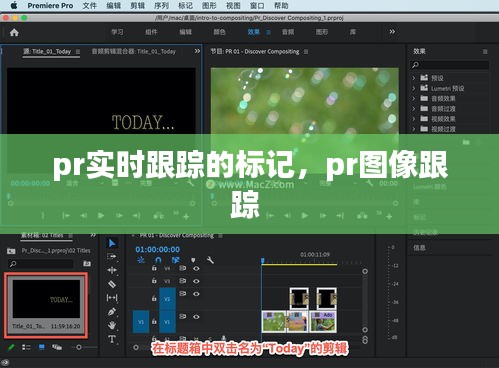
Task: Open the 信息 panel
Action: point(419,247)
